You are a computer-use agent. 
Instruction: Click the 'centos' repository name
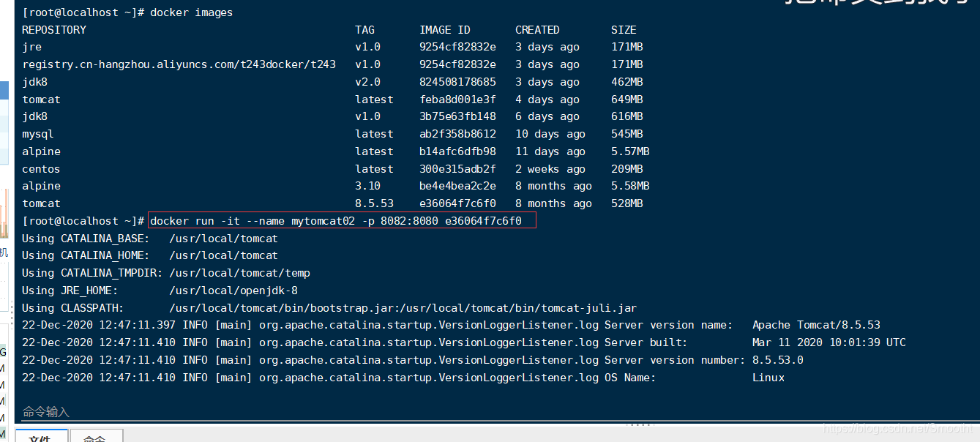point(41,169)
